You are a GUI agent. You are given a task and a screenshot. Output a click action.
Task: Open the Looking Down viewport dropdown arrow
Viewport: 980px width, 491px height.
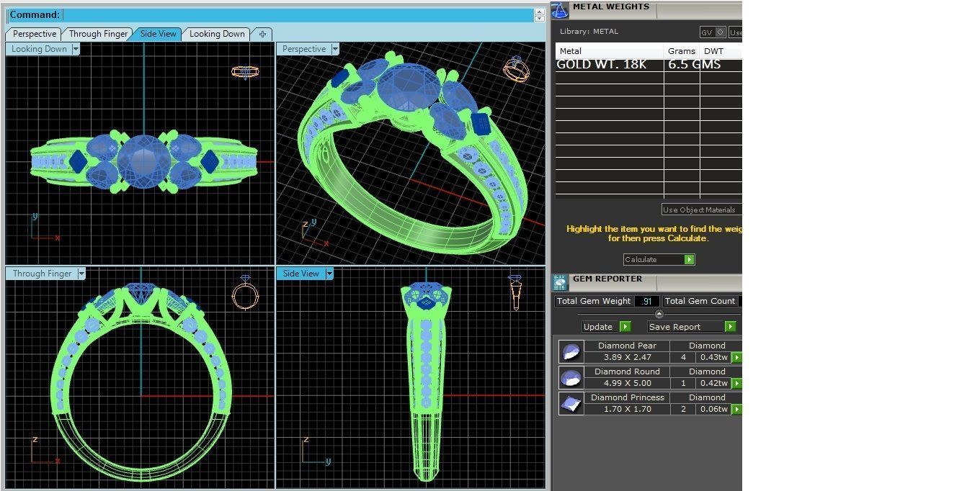[x=76, y=49]
